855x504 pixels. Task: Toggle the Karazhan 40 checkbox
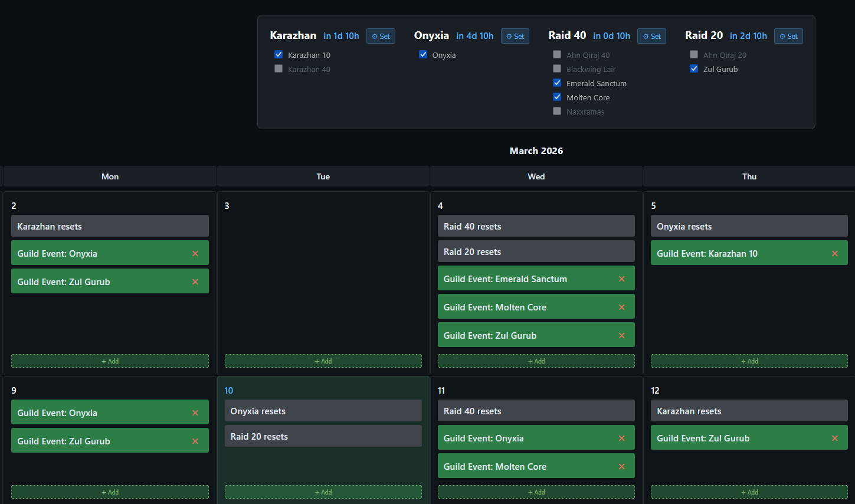pos(279,68)
